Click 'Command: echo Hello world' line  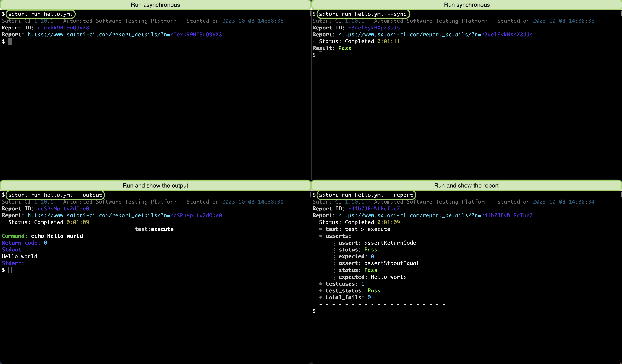pyautogui.click(x=42, y=236)
